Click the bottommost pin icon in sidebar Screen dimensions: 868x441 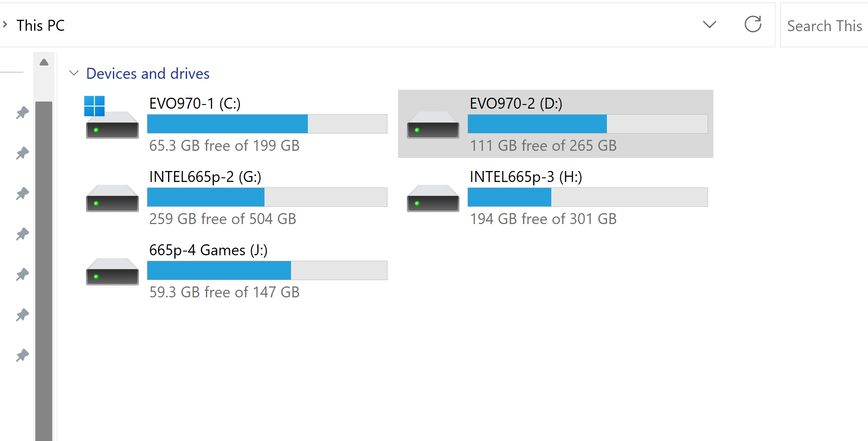pos(22,355)
